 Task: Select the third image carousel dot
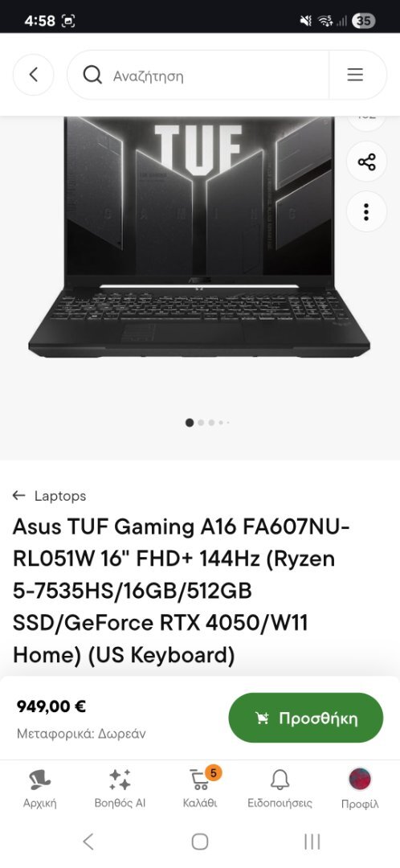click(x=211, y=423)
